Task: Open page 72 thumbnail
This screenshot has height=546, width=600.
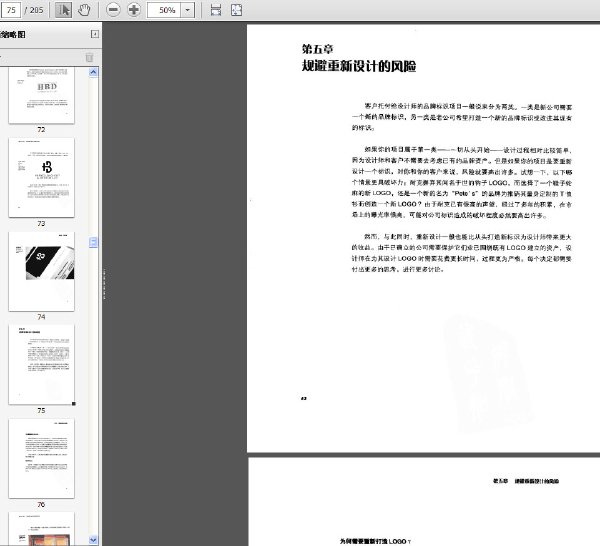Action: point(41,95)
